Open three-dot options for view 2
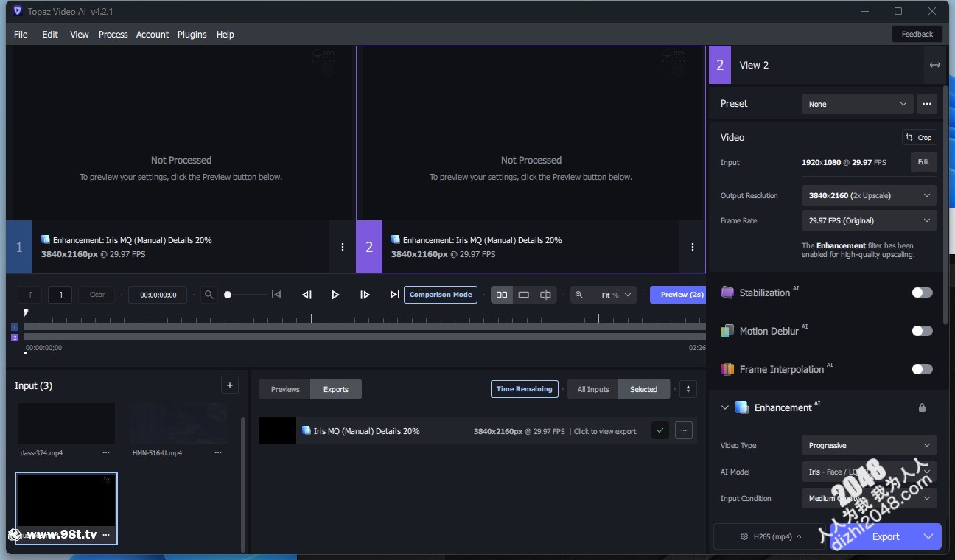The image size is (955, 560). tap(693, 247)
